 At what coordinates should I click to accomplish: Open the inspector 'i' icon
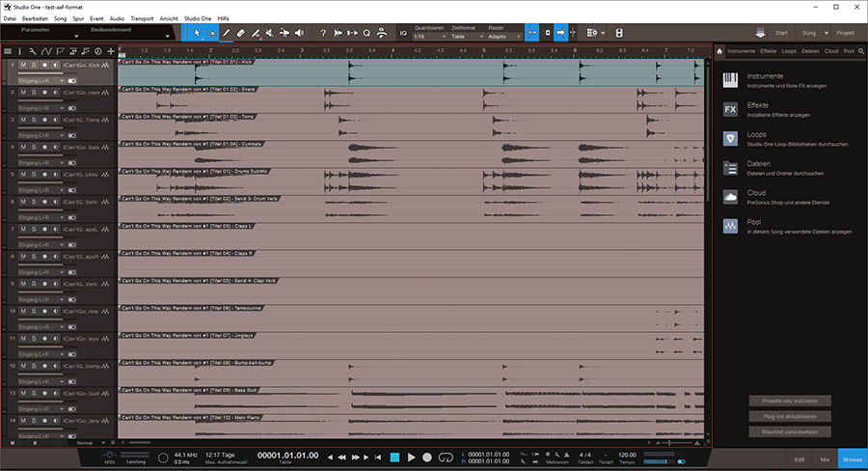(20, 51)
